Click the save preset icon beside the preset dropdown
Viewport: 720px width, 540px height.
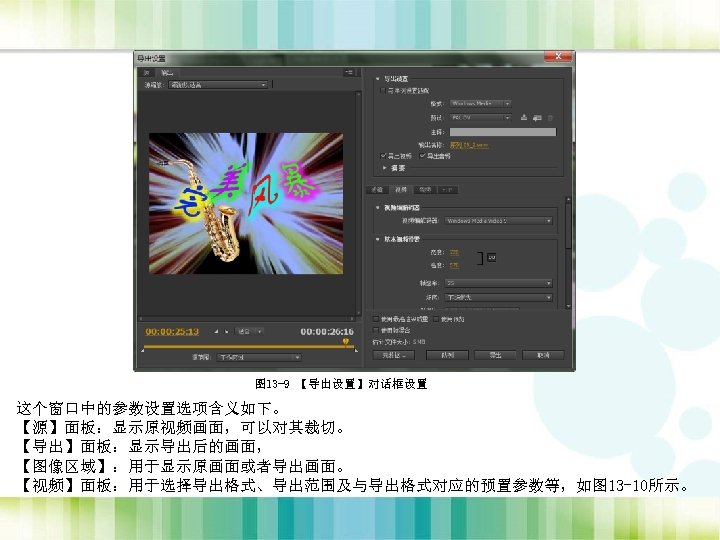click(x=524, y=118)
